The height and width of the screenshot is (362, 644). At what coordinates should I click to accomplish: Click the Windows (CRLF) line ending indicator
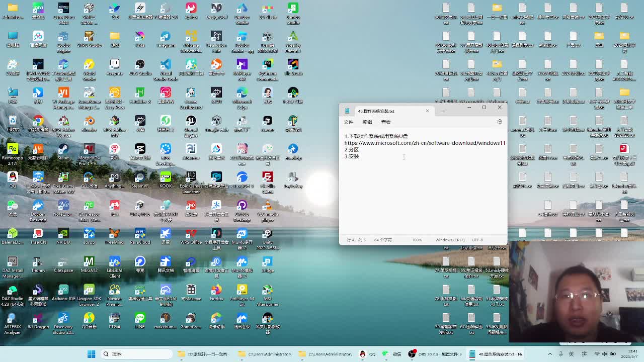(450, 240)
